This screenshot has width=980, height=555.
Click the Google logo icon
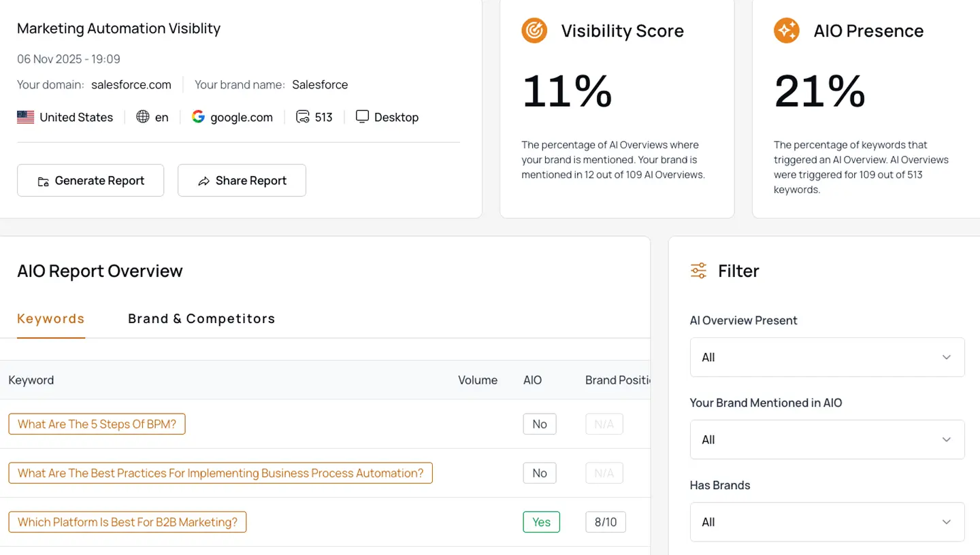click(198, 117)
